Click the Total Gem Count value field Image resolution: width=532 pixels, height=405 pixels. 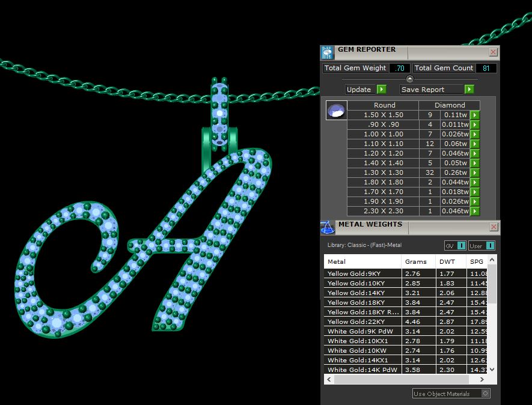point(486,68)
